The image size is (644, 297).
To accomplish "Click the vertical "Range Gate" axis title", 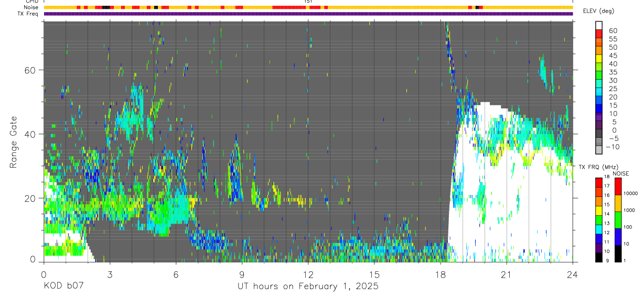I will [13, 142].
